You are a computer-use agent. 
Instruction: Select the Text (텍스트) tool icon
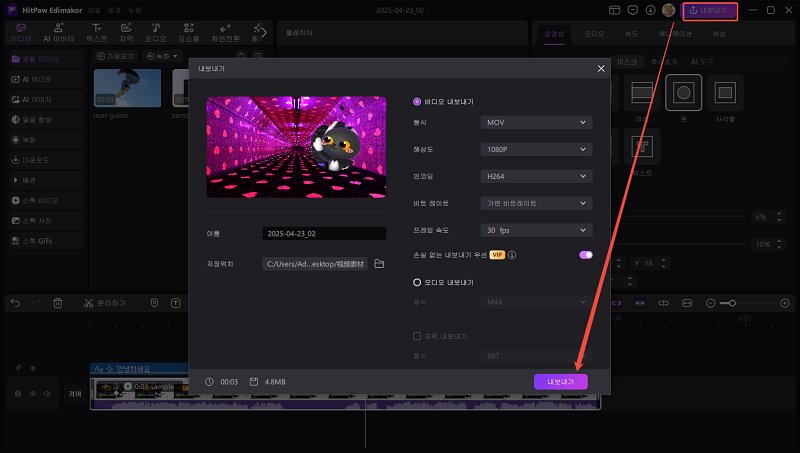(96, 33)
